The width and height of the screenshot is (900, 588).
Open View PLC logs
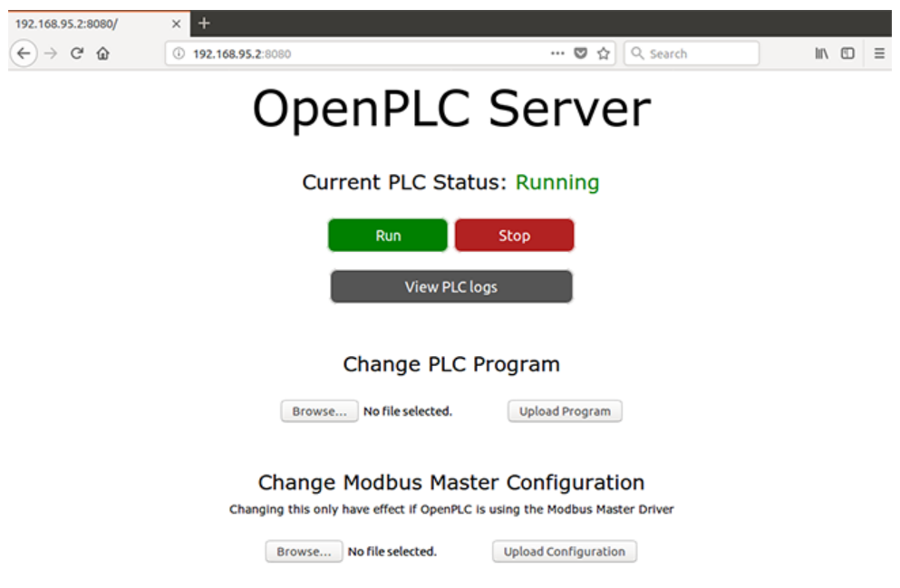click(451, 287)
